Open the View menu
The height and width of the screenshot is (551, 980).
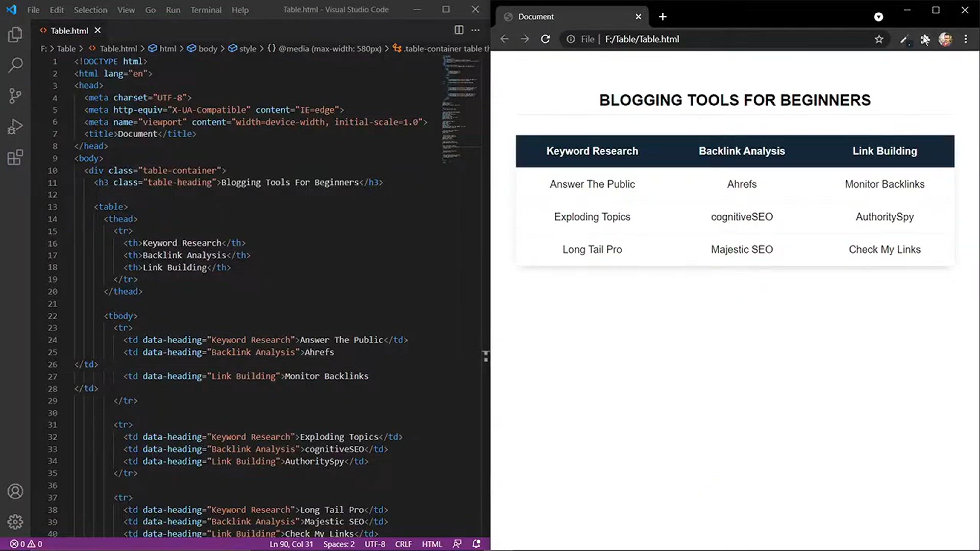(126, 10)
